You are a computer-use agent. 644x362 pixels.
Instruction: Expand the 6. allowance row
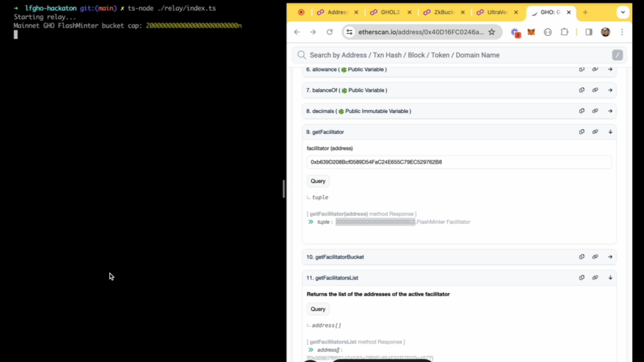[610, 69]
